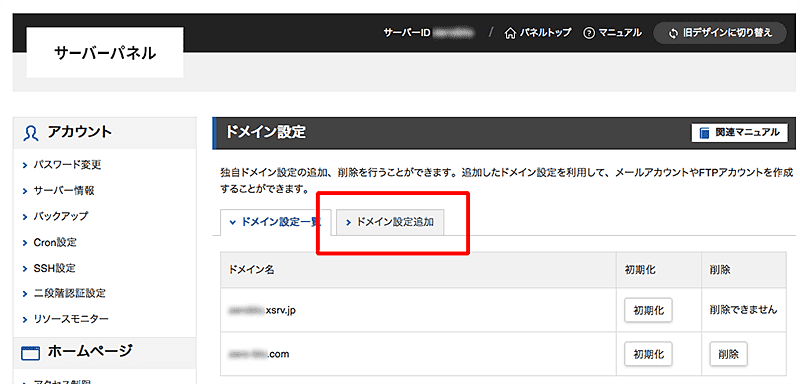Click the arrow on ドメイン設定追加 tab

[349, 222]
